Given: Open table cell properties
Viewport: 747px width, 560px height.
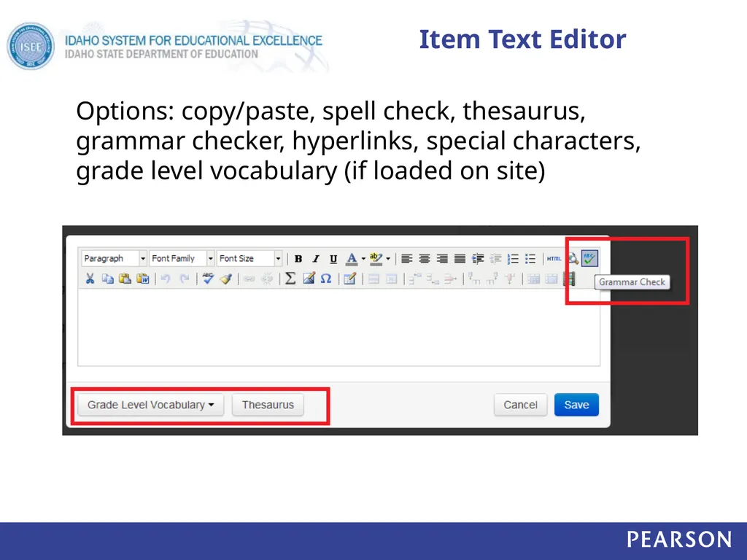Looking at the screenshot, I should click(392, 279).
